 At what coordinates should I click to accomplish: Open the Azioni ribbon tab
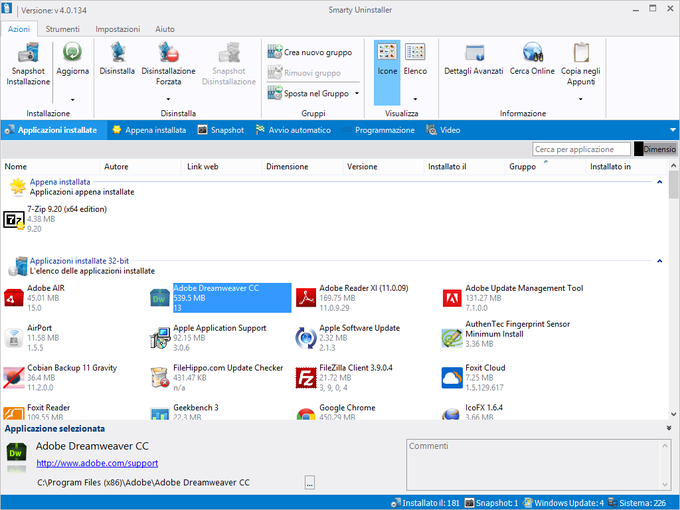[19, 29]
